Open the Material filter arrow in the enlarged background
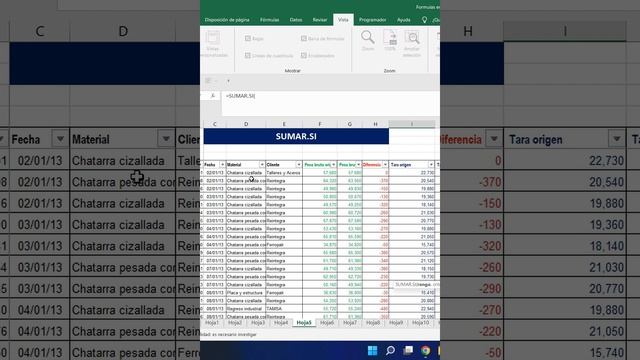The image size is (640, 360). [166, 139]
